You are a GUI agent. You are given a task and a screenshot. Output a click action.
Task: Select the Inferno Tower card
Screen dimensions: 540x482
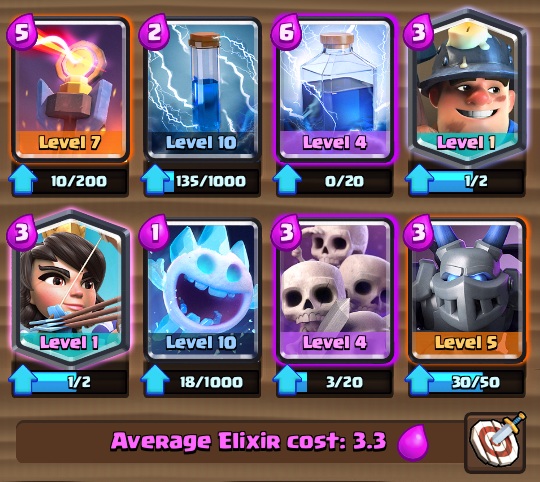click(70, 90)
